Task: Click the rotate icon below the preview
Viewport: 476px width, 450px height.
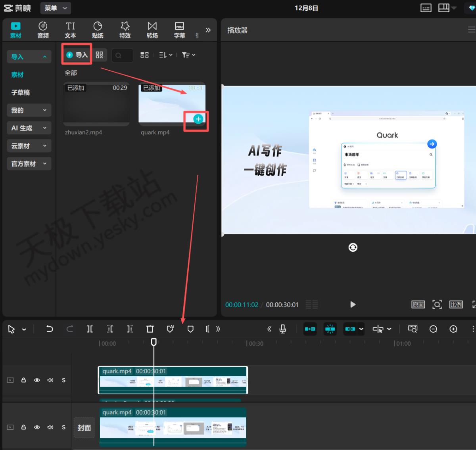Action: (x=353, y=247)
